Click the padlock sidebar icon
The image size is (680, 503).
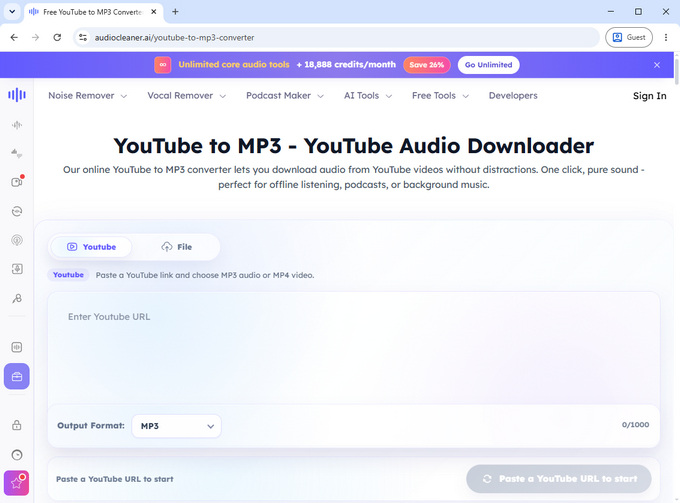click(17, 425)
